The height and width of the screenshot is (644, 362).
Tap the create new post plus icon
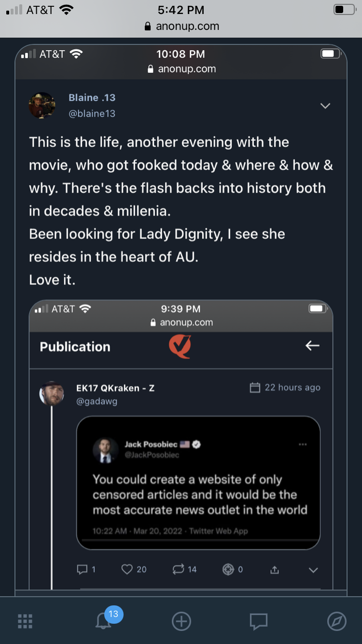pyautogui.click(x=181, y=621)
